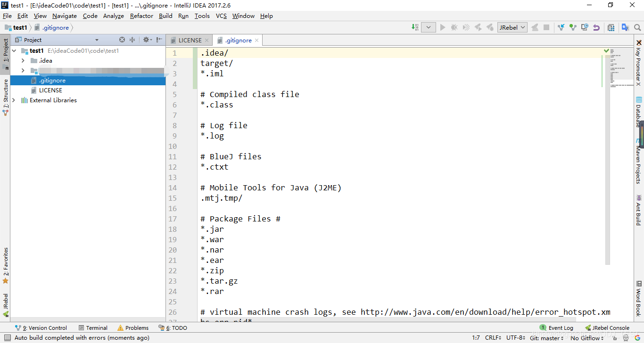Open the No Gitflow menu
644x343 pixels.
coord(587,338)
